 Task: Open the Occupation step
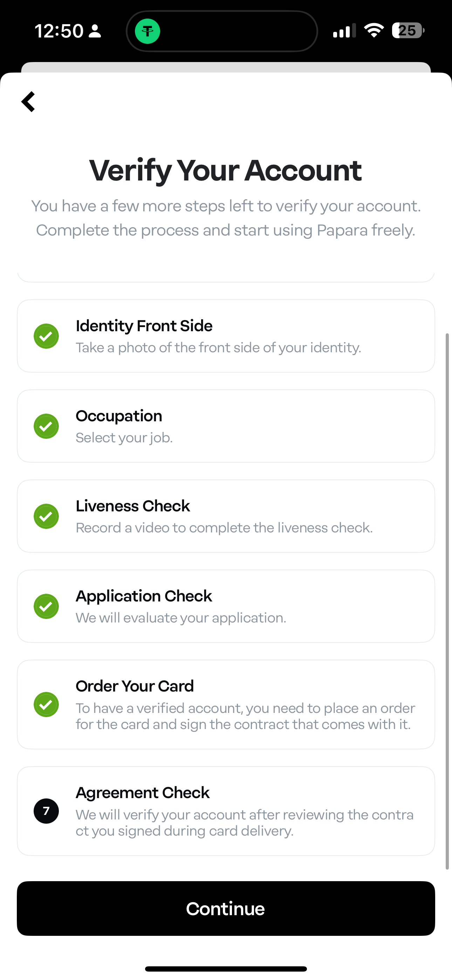coord(226,426)
